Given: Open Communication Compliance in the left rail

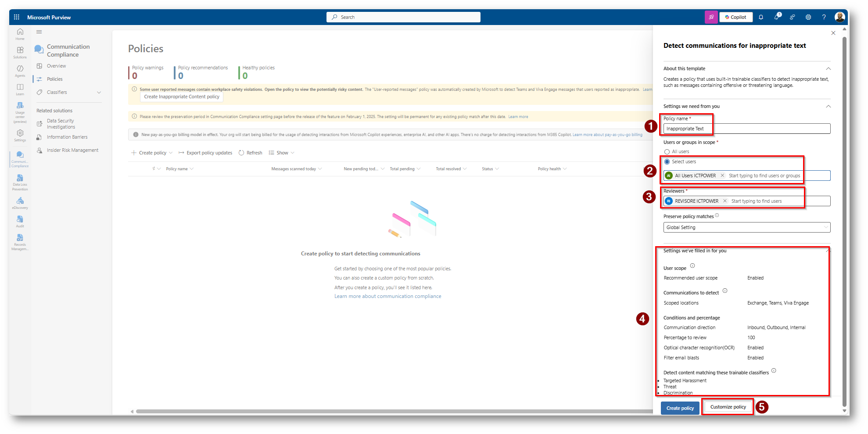Looking at the screenshot, I should 20,159.
